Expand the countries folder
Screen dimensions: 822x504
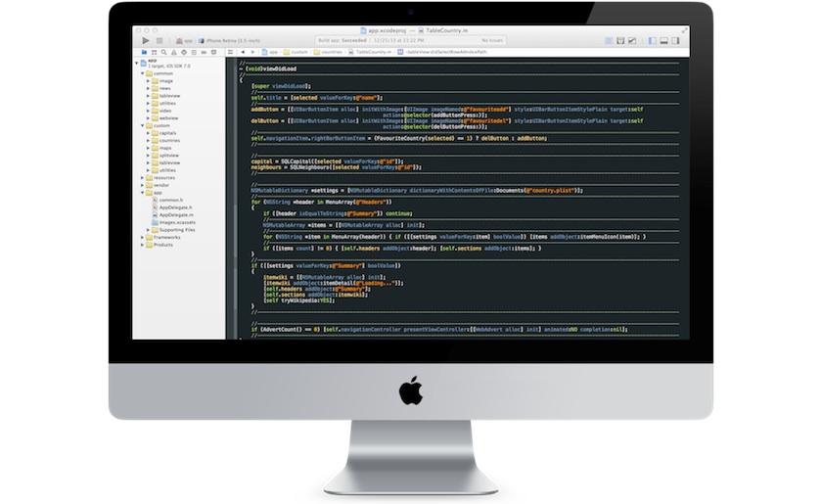pyautogui.click(x=149, y=140)
